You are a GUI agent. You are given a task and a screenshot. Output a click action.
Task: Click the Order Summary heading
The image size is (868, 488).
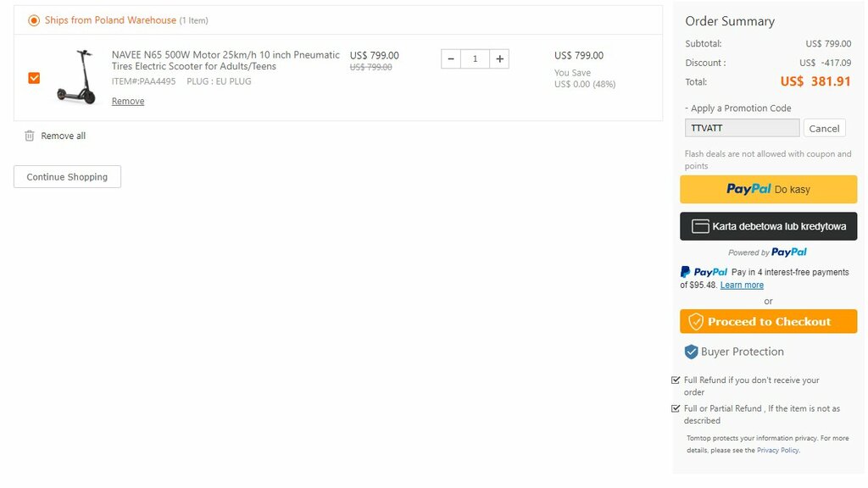tap(730, 21)
